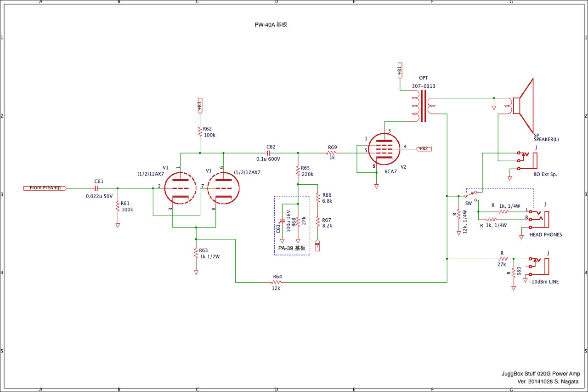Select the 8Ω Ext Sp. jack symbol
The height and width of the screenshot is (392, 588).
(527, 161)
